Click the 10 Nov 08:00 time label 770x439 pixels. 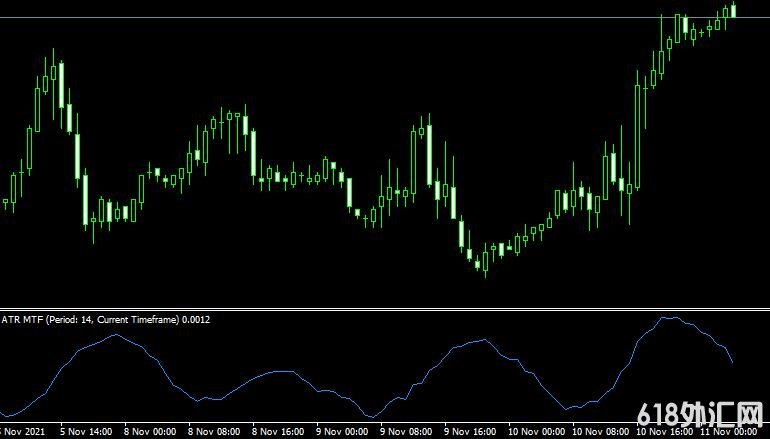[601, 432]
